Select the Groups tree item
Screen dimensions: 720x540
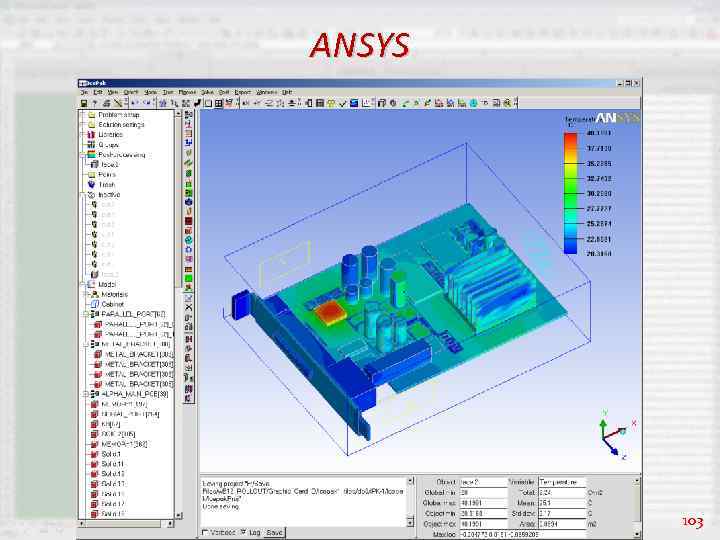click(x=109, y=145)
